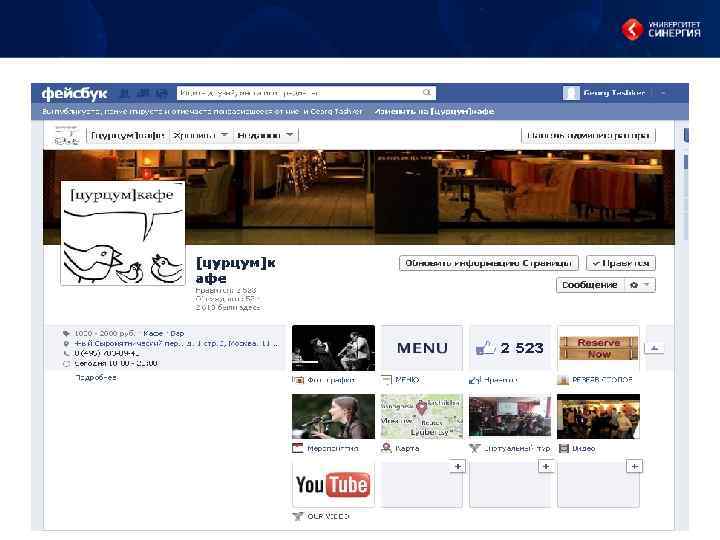Screen dimensions: 720x540
Task: Click the photos icon below concert tile
Action: click(298, 380)
